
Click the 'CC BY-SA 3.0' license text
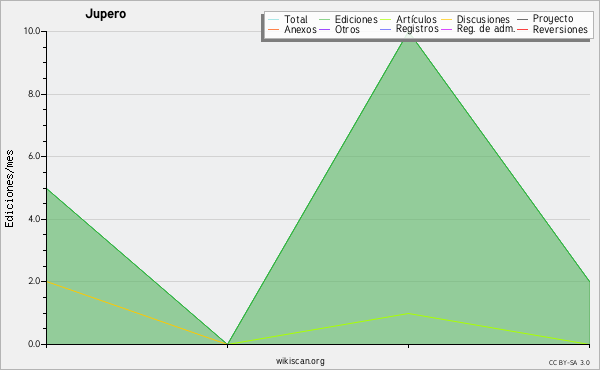[x=569, y=362]
